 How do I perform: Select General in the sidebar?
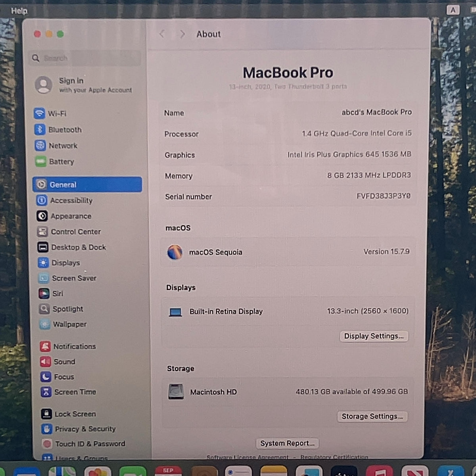point(87,184)
